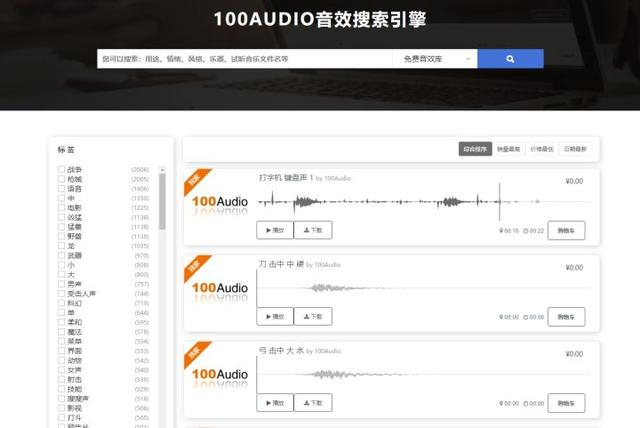
Task: Check the 语音 tag checkbox
Action: click(61, 188)
